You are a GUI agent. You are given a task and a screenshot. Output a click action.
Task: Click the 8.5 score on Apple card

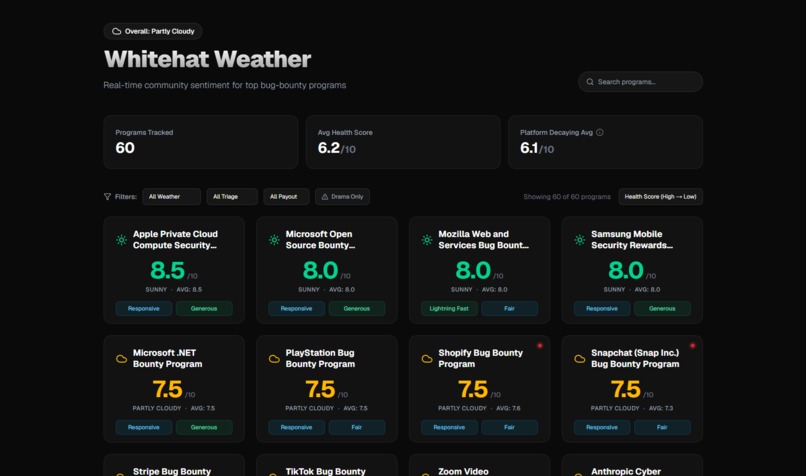pos(167,270)
